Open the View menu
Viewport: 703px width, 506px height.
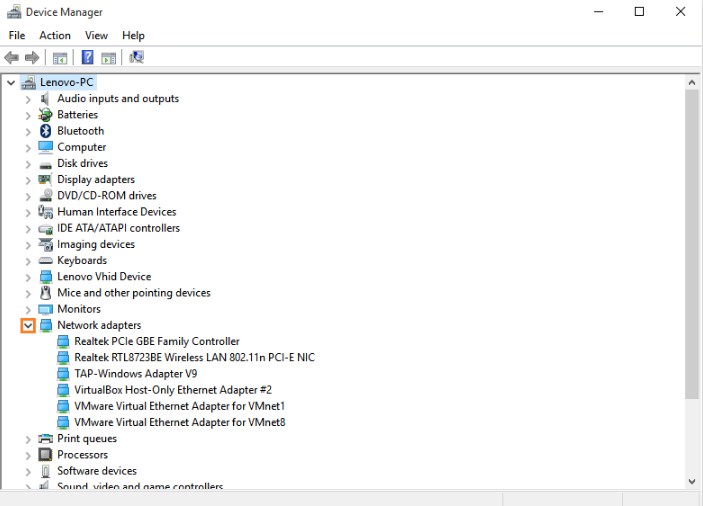click(96, 35)
